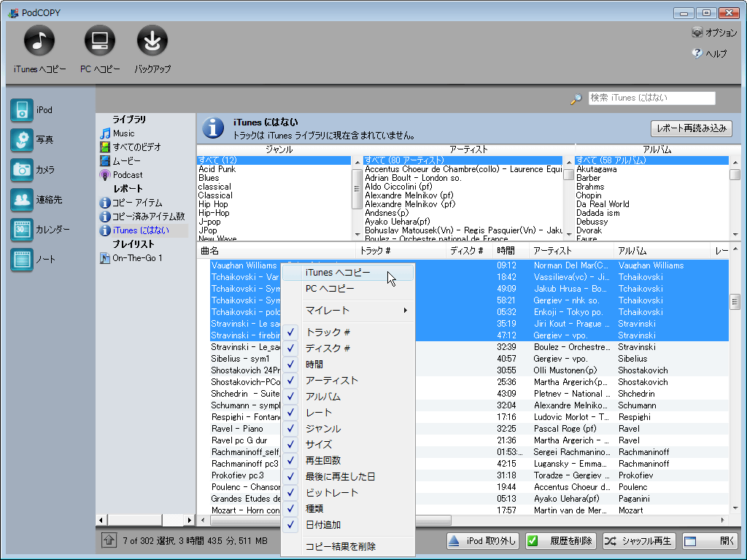
Task: Click the up-arrow icon in status bar
Action: coord(109,540)
